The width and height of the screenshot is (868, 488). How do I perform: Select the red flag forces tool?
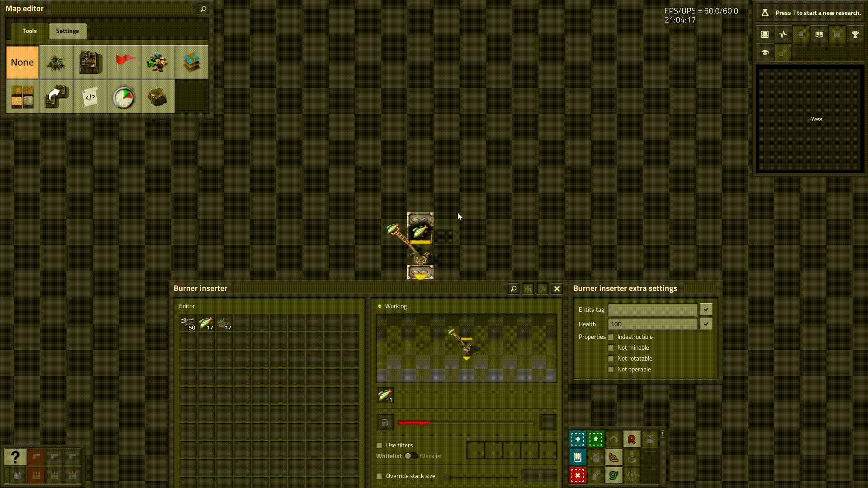tap(124, 62)
